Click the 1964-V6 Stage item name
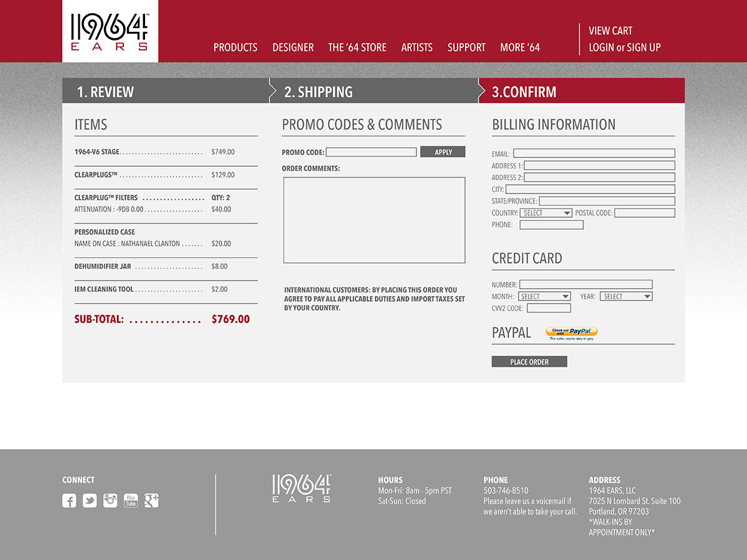 tap(96, 152)
